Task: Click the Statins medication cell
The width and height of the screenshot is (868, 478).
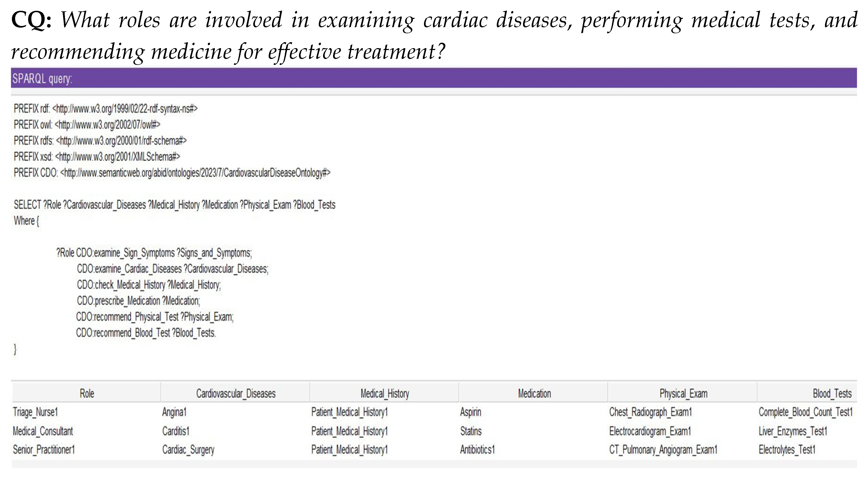Action: (x=471, y=431)
